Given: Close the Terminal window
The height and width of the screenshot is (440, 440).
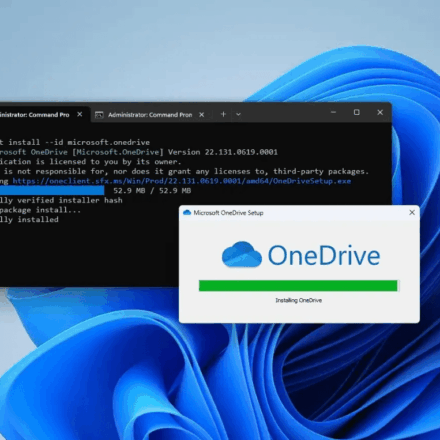Looking at the screenshot, I should point(380,112).
